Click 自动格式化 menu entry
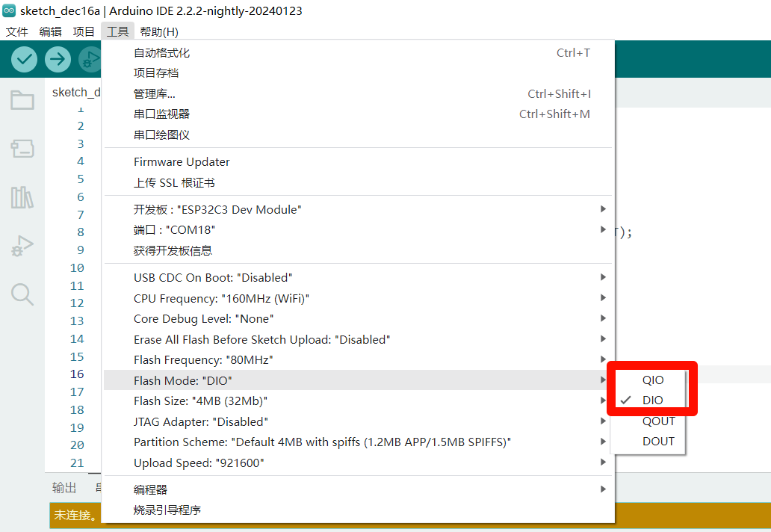The height and width of the screenshot is (532, 771). point(161,52)
